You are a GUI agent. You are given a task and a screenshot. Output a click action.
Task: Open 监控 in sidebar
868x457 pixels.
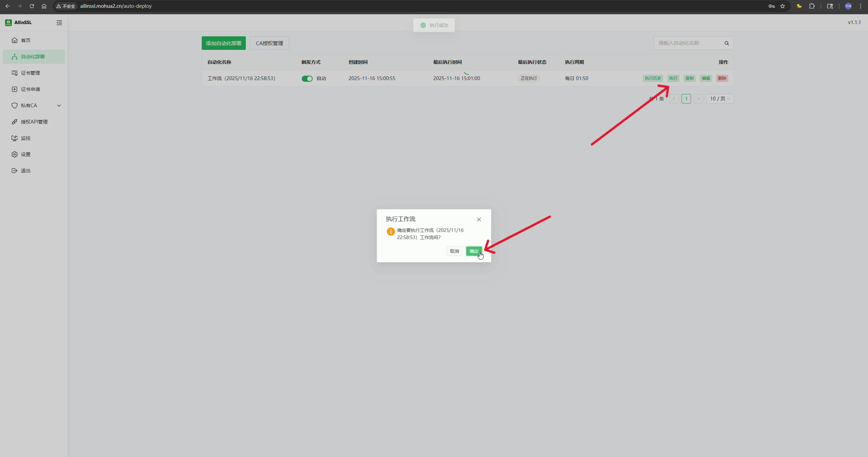[26, 138]
